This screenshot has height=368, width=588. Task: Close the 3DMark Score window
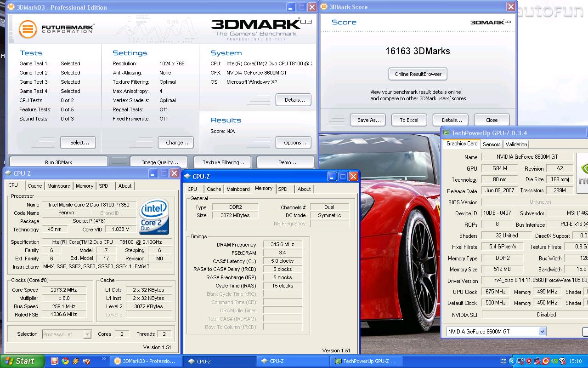[511, 7]
